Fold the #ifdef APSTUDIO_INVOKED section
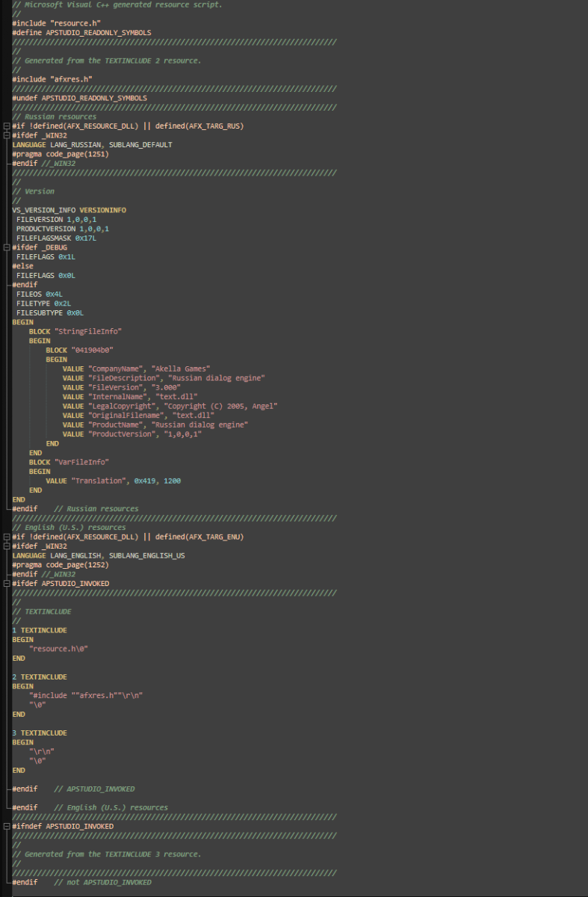Image resolution: width=588 pixels, height=897 pixels. tap(7, 584)
